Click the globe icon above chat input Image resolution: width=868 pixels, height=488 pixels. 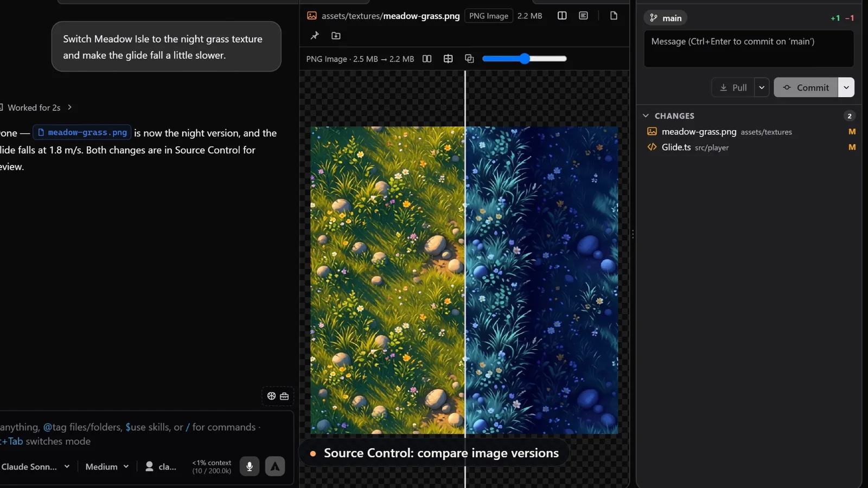tap(271, 396)
